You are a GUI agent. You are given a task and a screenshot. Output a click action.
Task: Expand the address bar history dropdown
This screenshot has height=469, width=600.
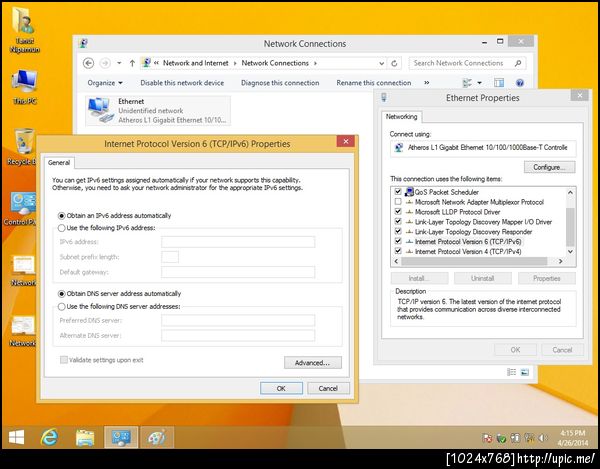tap(381, 64)
